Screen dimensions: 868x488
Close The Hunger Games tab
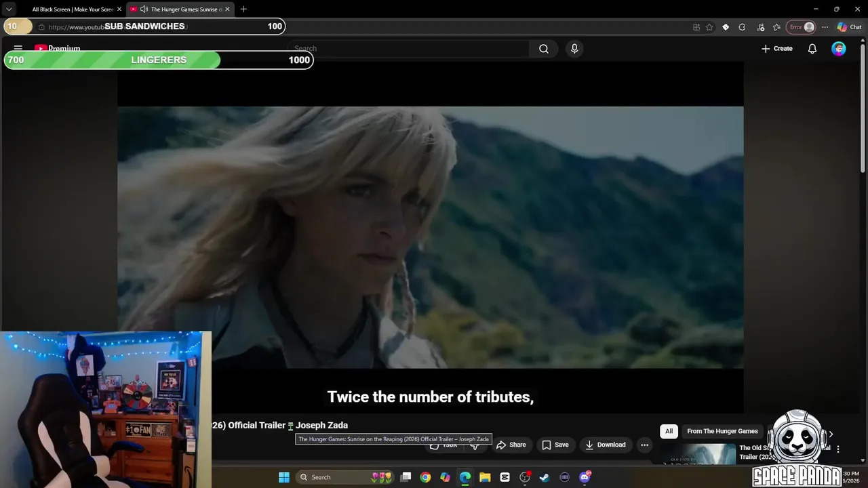click(x=227, y=9)
